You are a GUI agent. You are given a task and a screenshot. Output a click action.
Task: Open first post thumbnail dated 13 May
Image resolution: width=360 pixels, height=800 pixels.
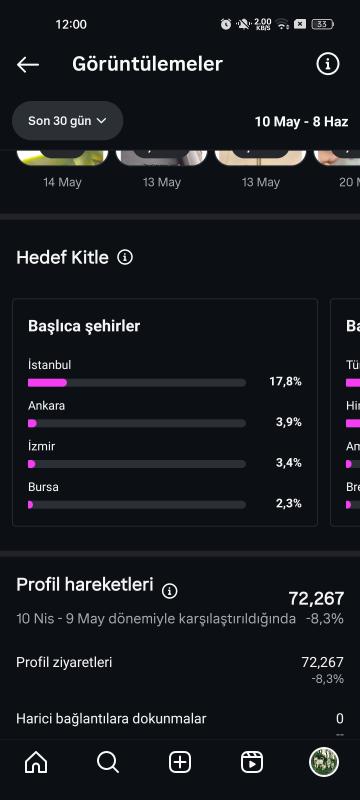(x=161, y=158)
